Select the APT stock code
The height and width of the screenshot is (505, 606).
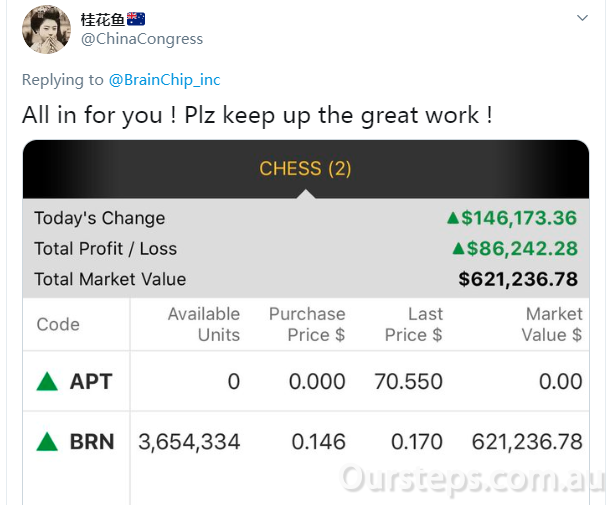point(91,381)
